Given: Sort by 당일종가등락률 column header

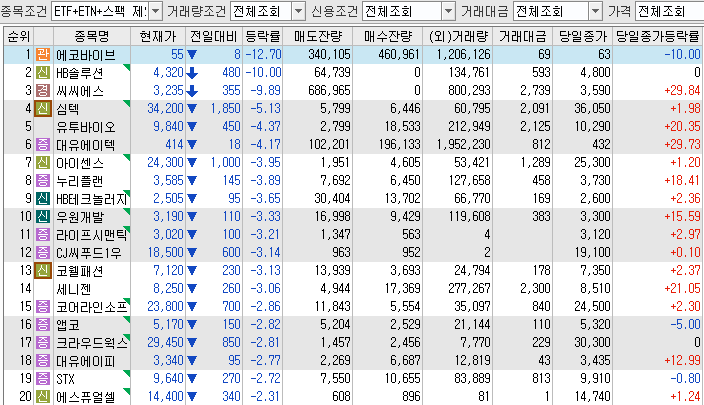Looking at the screenshot, I should click(658, 36).
